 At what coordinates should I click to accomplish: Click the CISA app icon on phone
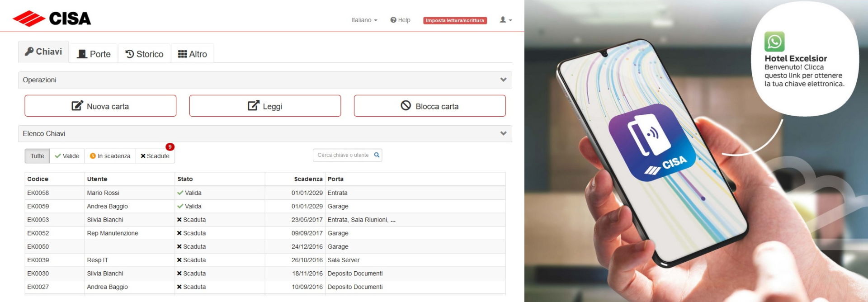point(651,142)
